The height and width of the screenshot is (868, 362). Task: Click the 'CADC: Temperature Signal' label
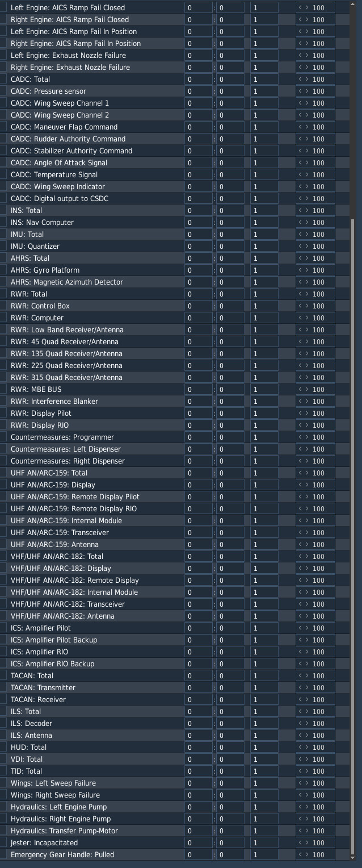(x=54, y=174)
